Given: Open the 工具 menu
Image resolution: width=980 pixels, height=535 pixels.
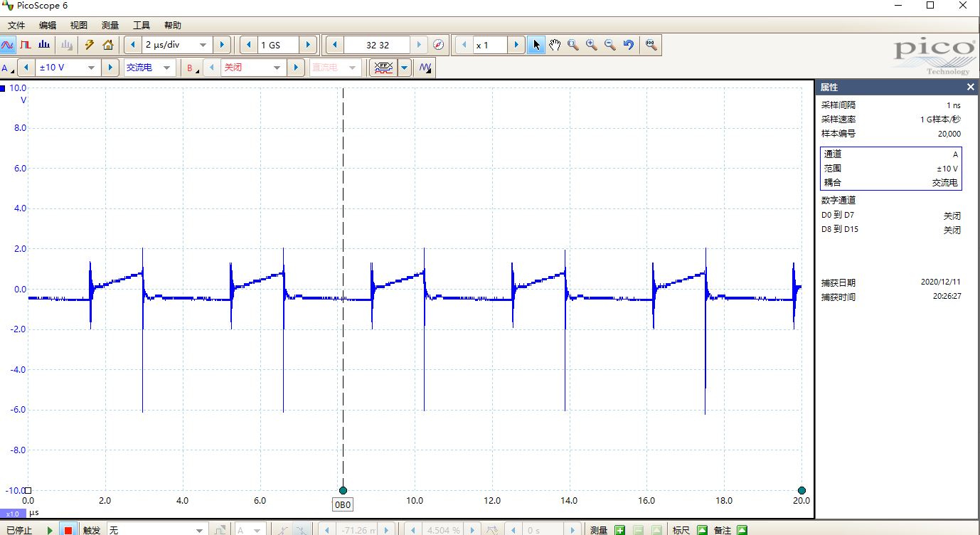Looking at the screenshot, I should click(141, 25).
